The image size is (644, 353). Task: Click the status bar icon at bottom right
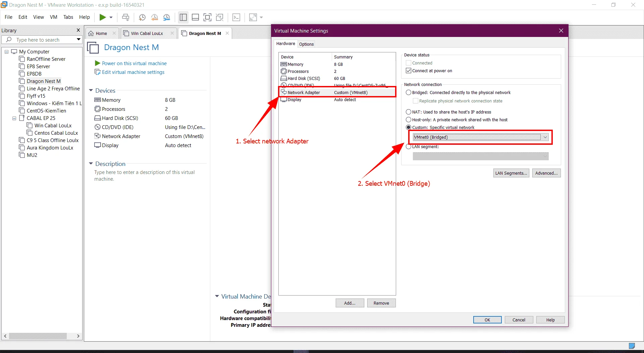pyautogui.click(x=632, y=346)
